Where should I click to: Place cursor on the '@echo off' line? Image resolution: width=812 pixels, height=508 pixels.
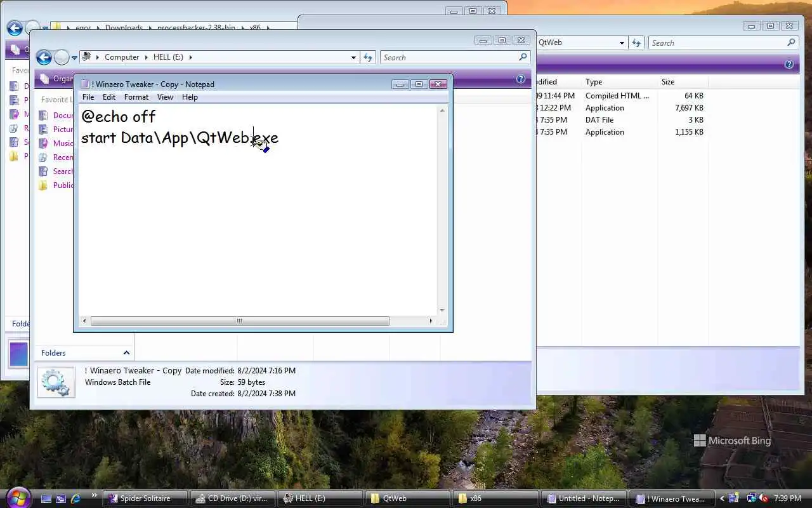point(119,117)
